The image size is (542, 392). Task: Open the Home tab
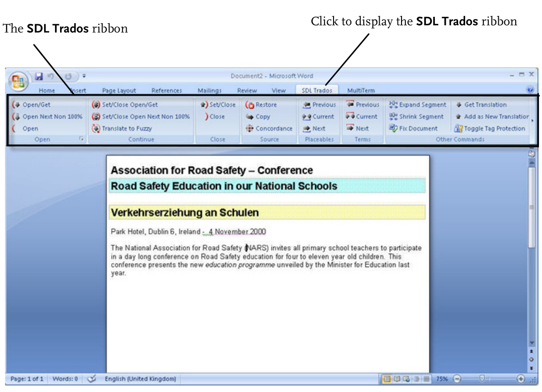pyautogui.click(x=47, y=90)
